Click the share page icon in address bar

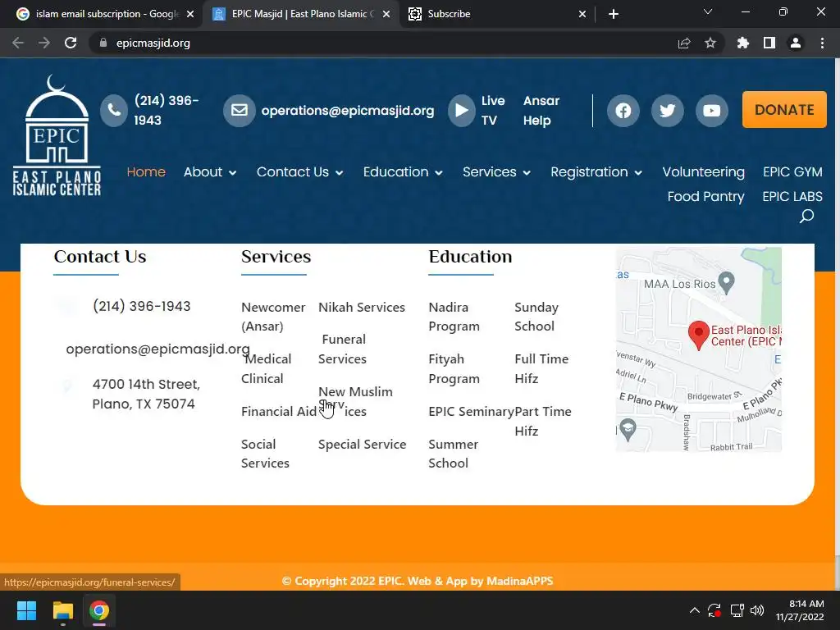684,43
